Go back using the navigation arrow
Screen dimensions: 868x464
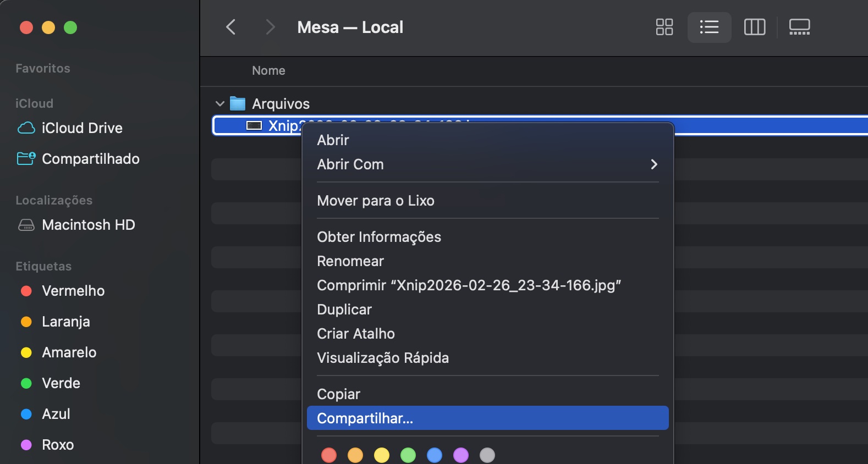tap(230, 27)
